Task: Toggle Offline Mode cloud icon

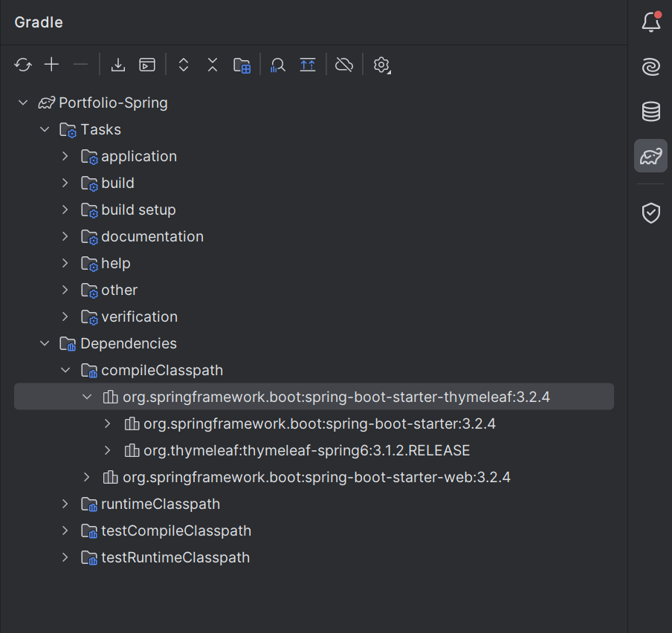Action: pyautogui.click(x=344, y=65)
